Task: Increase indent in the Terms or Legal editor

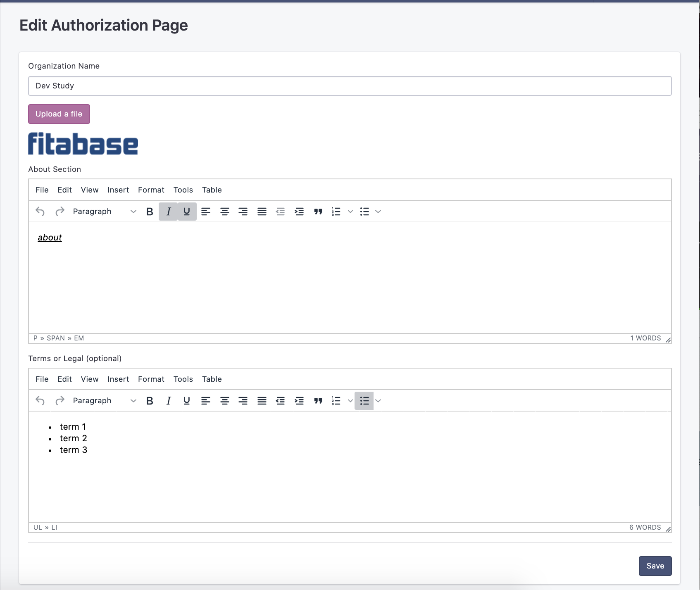Action: point(299,401)
